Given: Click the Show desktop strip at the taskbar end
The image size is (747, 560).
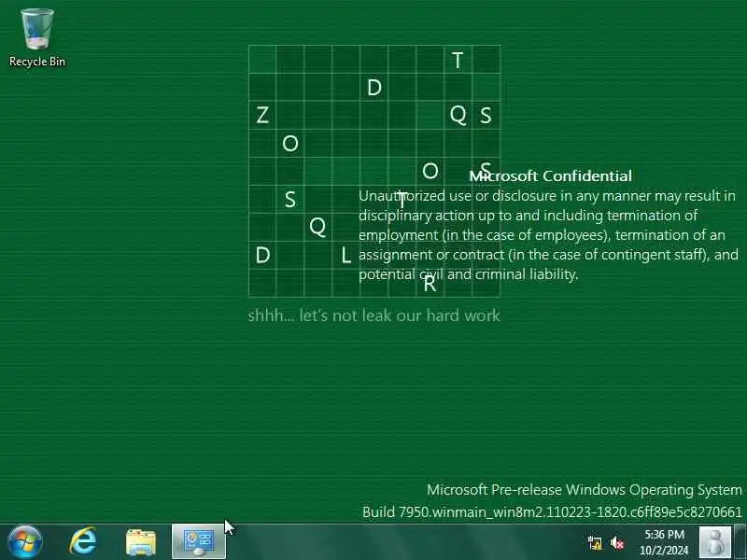Looking at the screenshot, I should click(x=740, y=542).
